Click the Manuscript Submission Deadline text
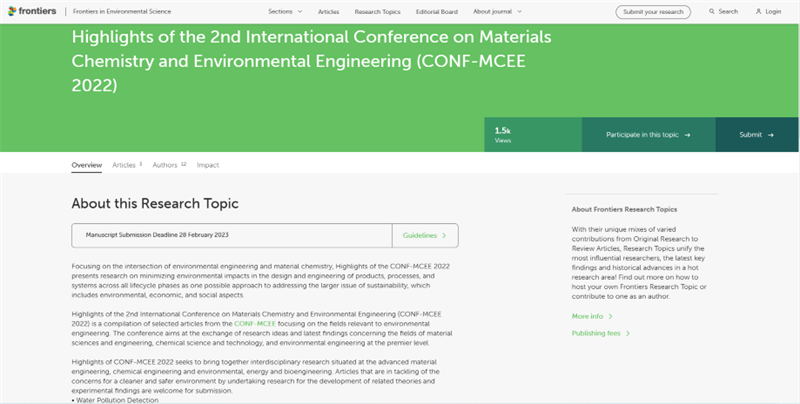 tap(157, 235)
